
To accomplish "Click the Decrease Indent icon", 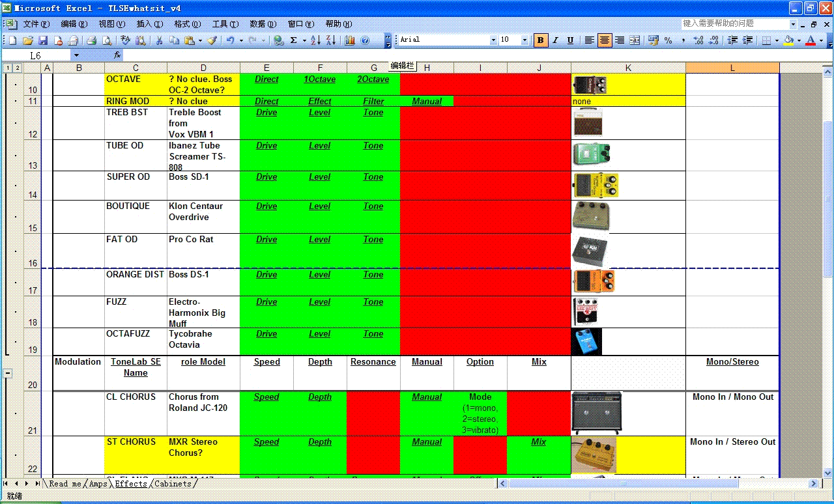I will [x=733, y=40].
